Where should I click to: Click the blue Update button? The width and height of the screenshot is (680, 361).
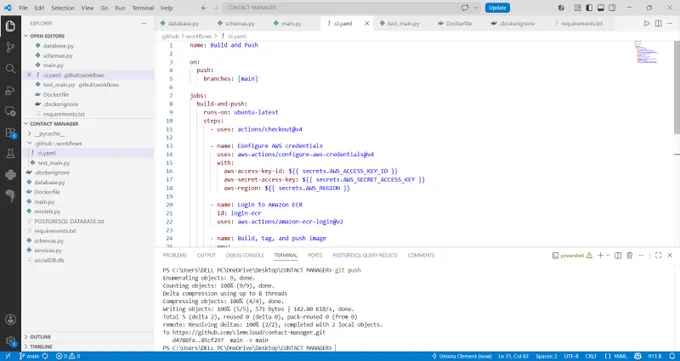(497, 8)
